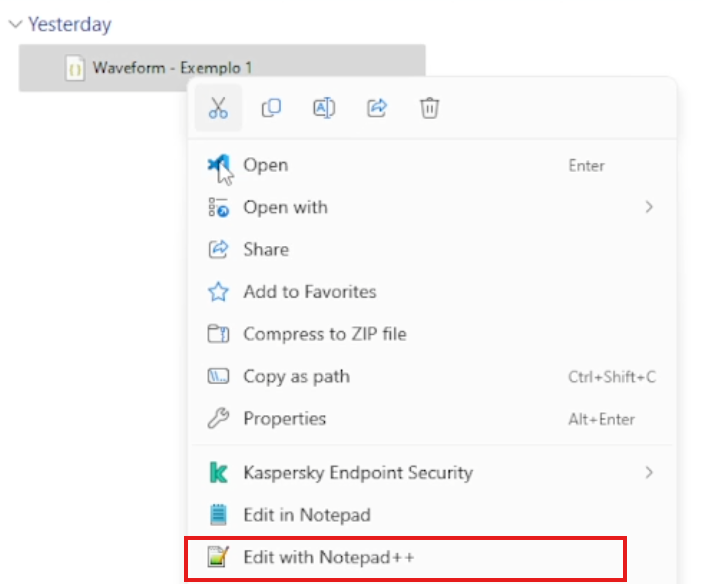Click the Delete trash can icon

[x=429, y=109]
